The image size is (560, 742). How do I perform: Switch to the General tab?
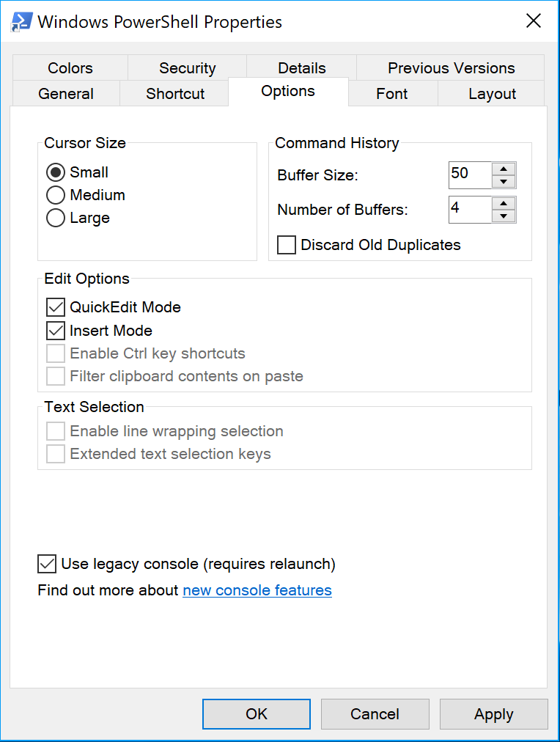point(66,93)
